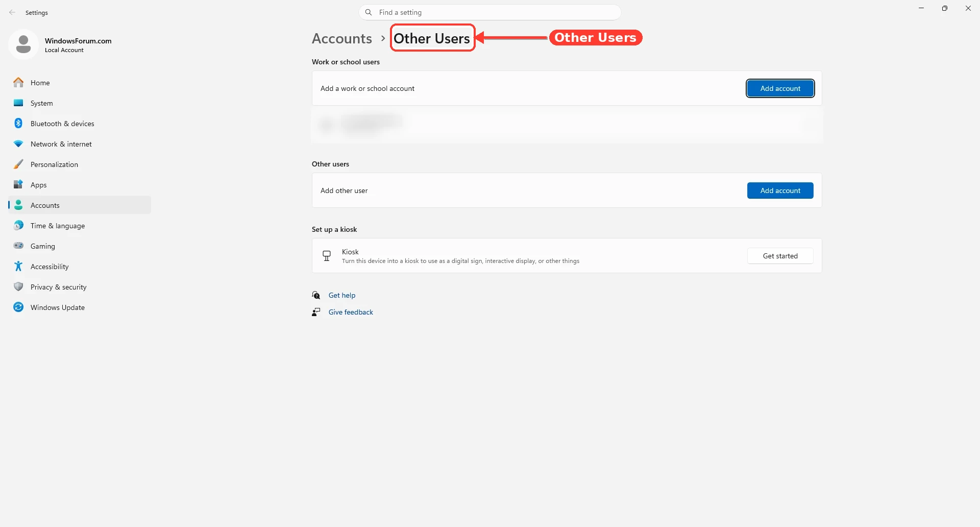Click the Accessibility figure icon

click(18, 266)
